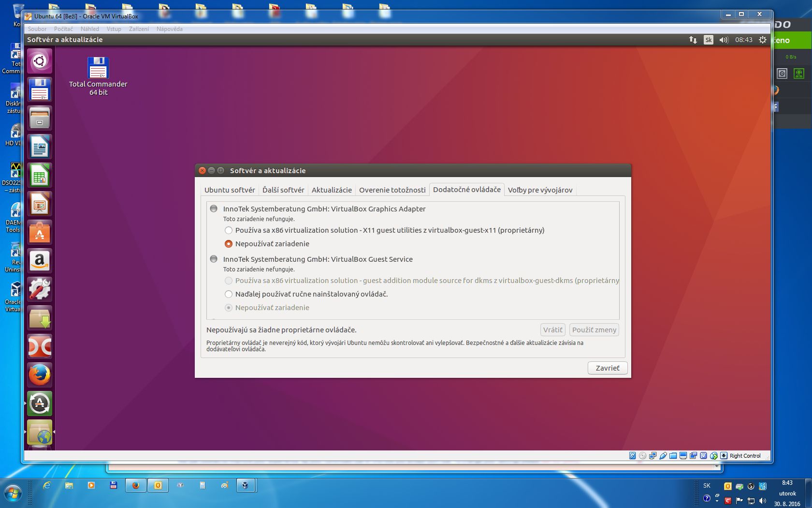
Task: Click VirtualBox optical drive status icon
Action: click(x=643, y=456)
